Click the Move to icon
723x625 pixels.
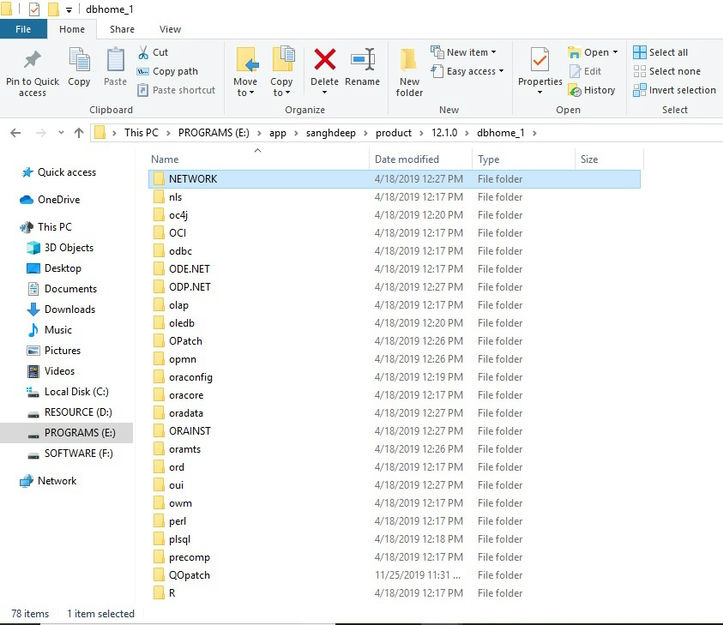246,60
